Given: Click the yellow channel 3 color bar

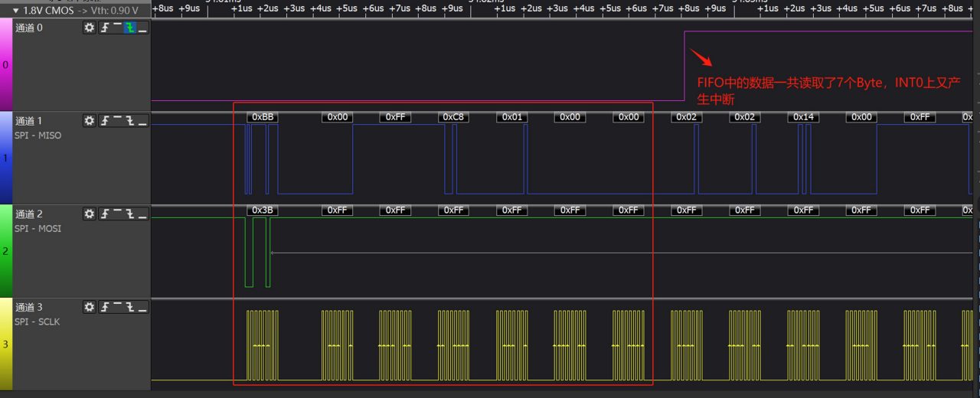Looking at the screenshot, I should tap(5, 344).
